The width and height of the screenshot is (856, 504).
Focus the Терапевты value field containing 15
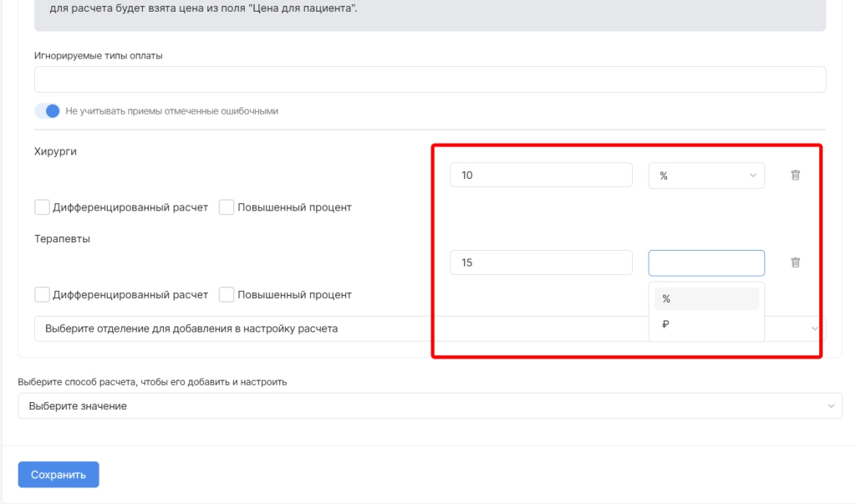click(x=541, y=262)
